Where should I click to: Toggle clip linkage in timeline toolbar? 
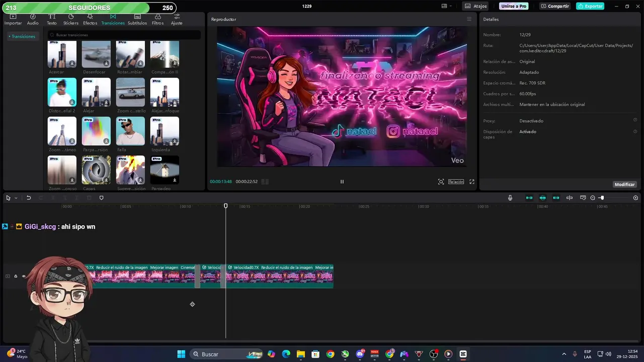pos(556,198)
